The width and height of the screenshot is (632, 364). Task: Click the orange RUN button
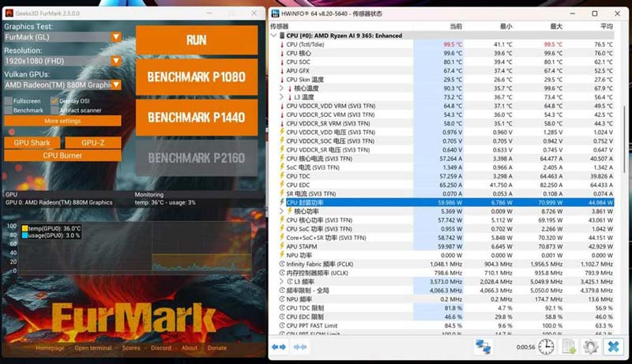pos(197,39)
